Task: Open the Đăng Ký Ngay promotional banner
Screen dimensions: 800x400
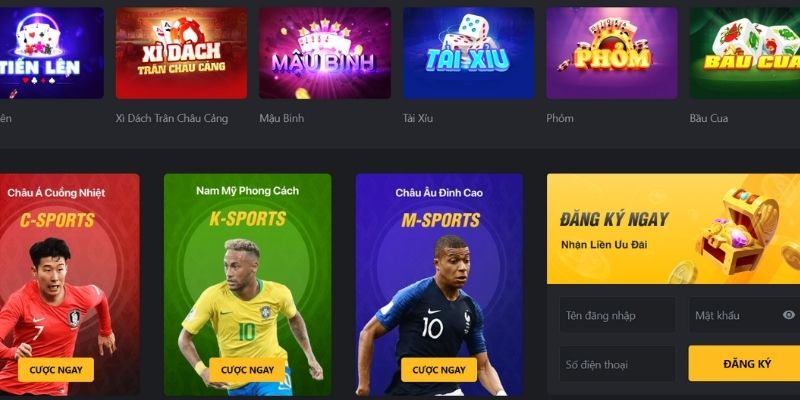Action: (x=673, y=229)
